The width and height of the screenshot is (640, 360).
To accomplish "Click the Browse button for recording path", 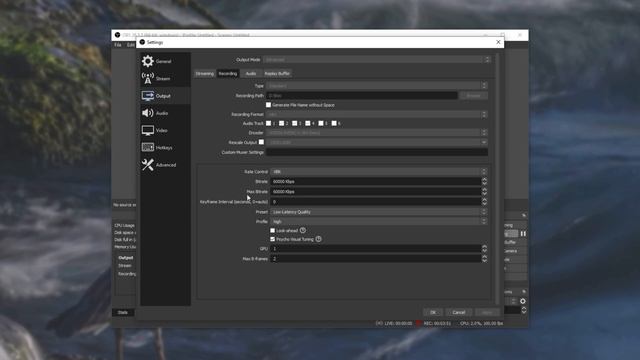I will (473, 96).
